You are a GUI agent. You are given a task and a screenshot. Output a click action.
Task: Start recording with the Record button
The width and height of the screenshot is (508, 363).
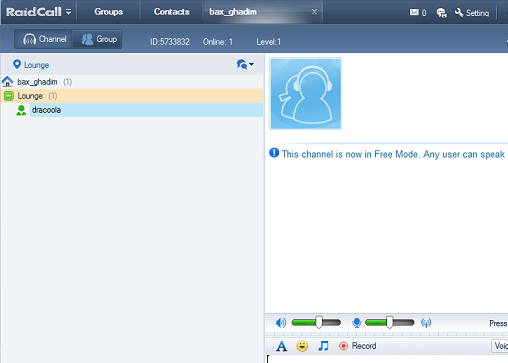coord(357,346)
